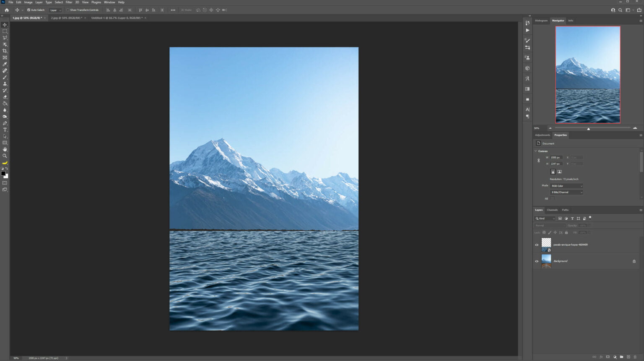Viewport: 644px width, 361px height.
Task: Toggle Quick Mask mode icon
Action: pyautogui.click(x=5, y=183)
